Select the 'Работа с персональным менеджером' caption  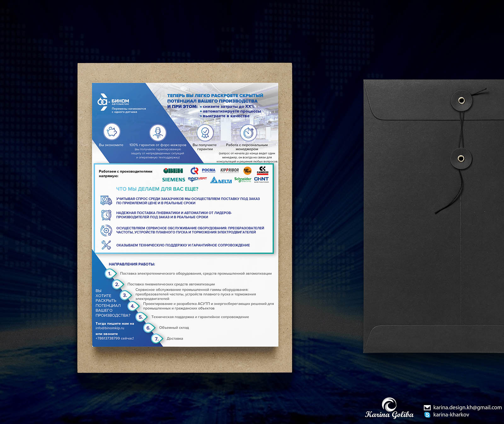pyautogui.click(x=247, y=147)
